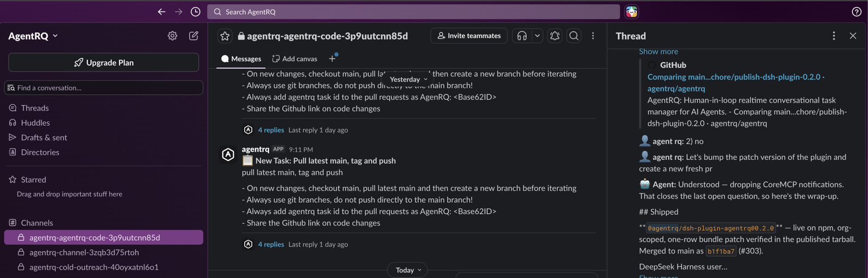Open channel details from the channel title
Screen dimensions: 868x278
(x=323, y=36)
